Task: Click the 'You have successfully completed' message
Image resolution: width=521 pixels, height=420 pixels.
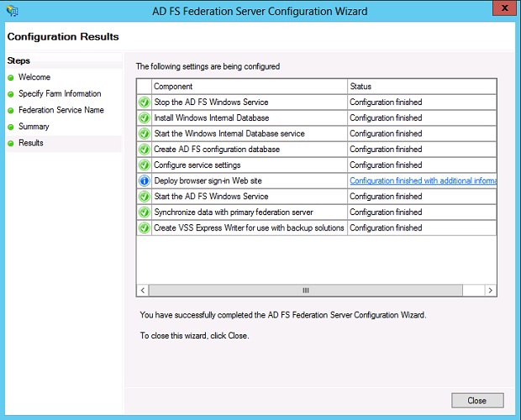Action: tap(283, 315)
